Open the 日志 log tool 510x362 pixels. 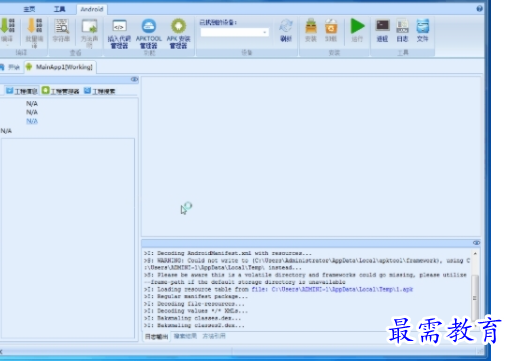click(x=402, y=31)
